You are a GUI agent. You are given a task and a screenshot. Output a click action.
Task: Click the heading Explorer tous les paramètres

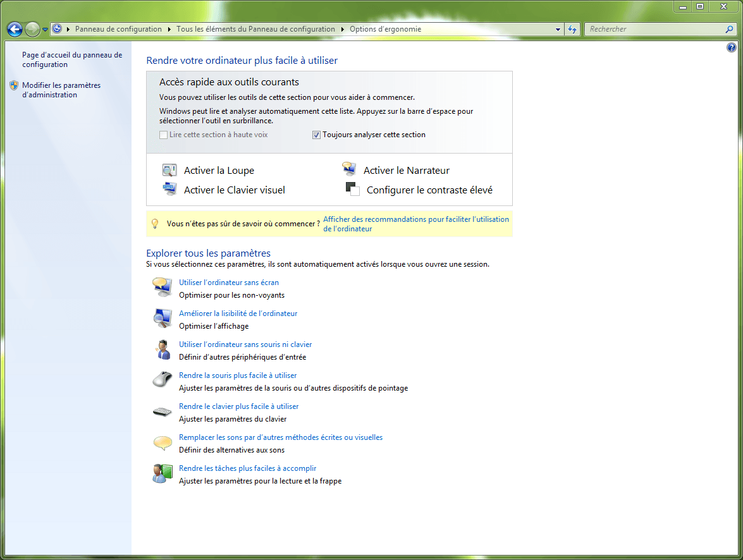pyautogui.click(x=208, y=253)
